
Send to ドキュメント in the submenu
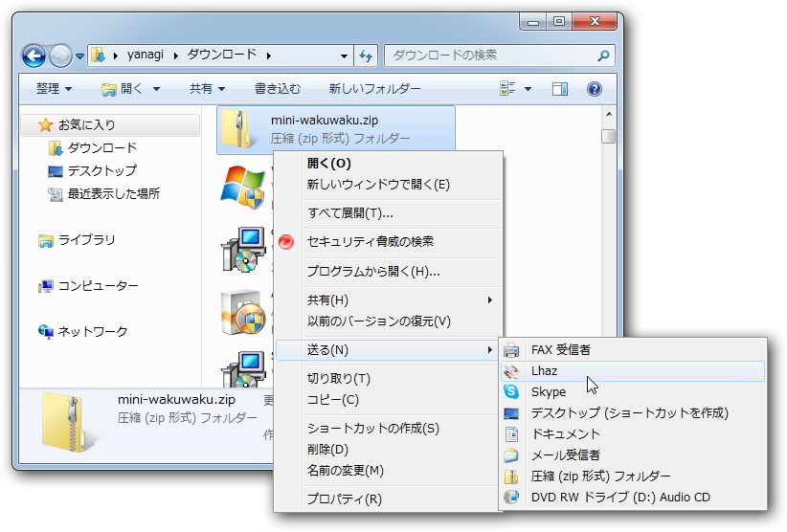click(x=633, y=433)
